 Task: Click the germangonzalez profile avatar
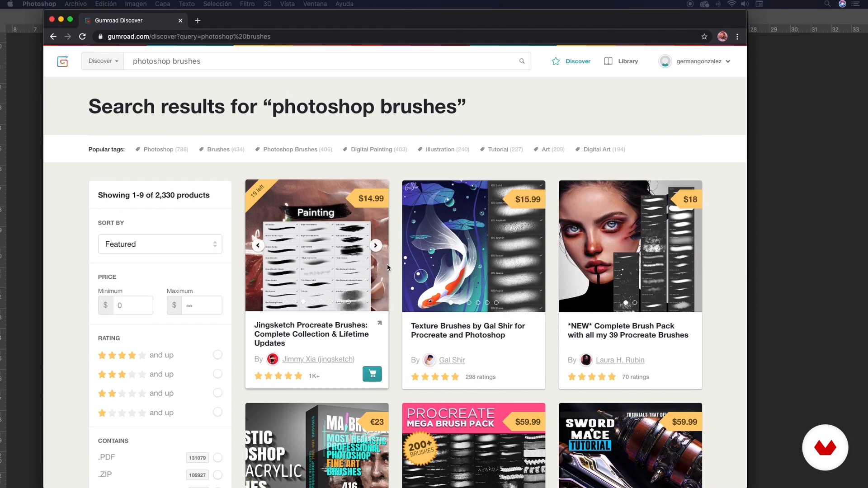(x=665, y=61)
